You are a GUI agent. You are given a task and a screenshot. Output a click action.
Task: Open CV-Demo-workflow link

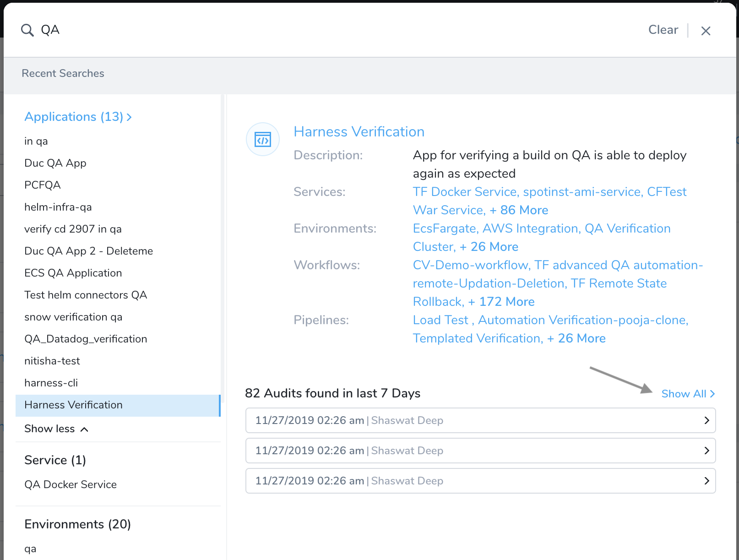click(471, 265)
